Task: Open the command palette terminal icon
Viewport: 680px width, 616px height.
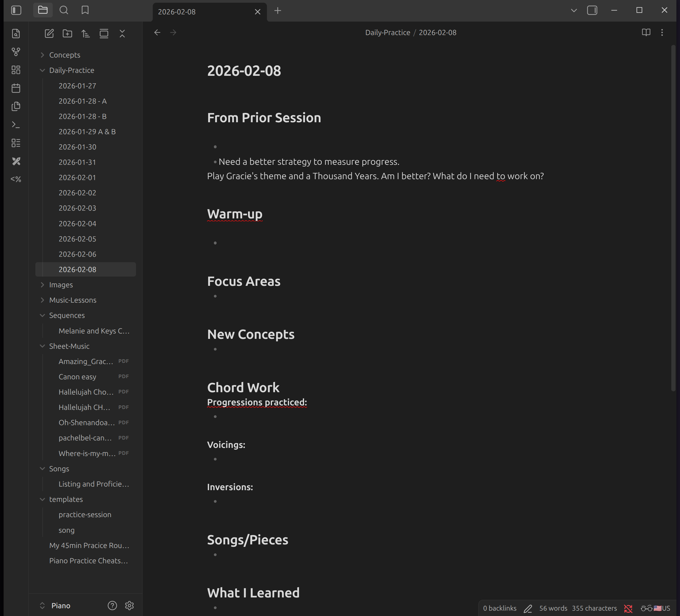Action: click(x=16, y=124)
